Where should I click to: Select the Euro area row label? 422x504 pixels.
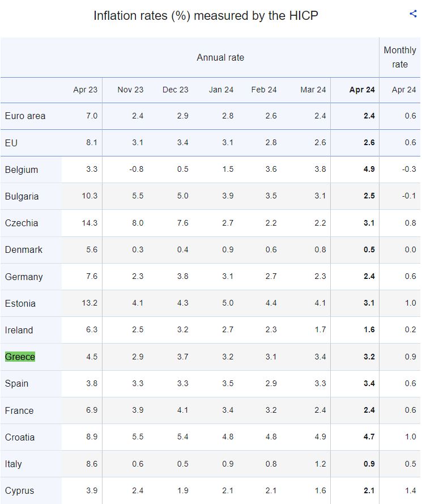coord(25,116)
